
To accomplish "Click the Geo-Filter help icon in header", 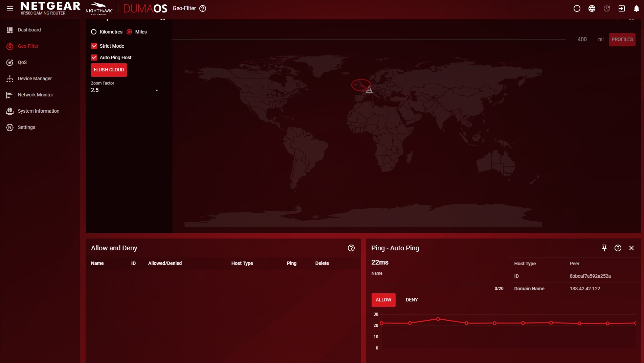I will [203, 8].
